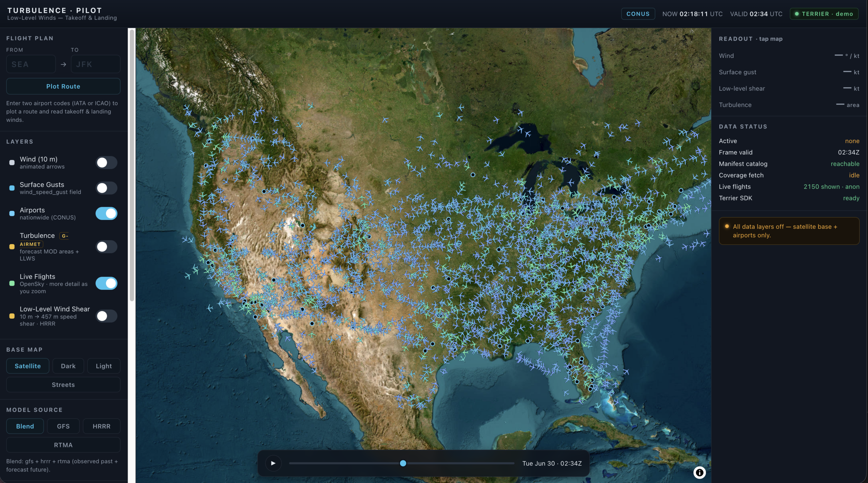Click the sidebar vertical scrollbar

pyautogui.click(x=132, y=165)
